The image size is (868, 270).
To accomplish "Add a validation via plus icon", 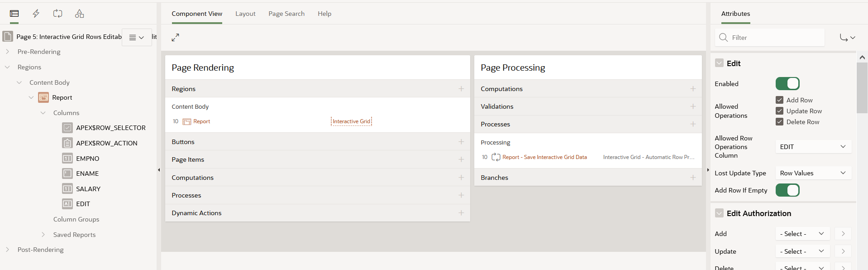I will [693, 106].
